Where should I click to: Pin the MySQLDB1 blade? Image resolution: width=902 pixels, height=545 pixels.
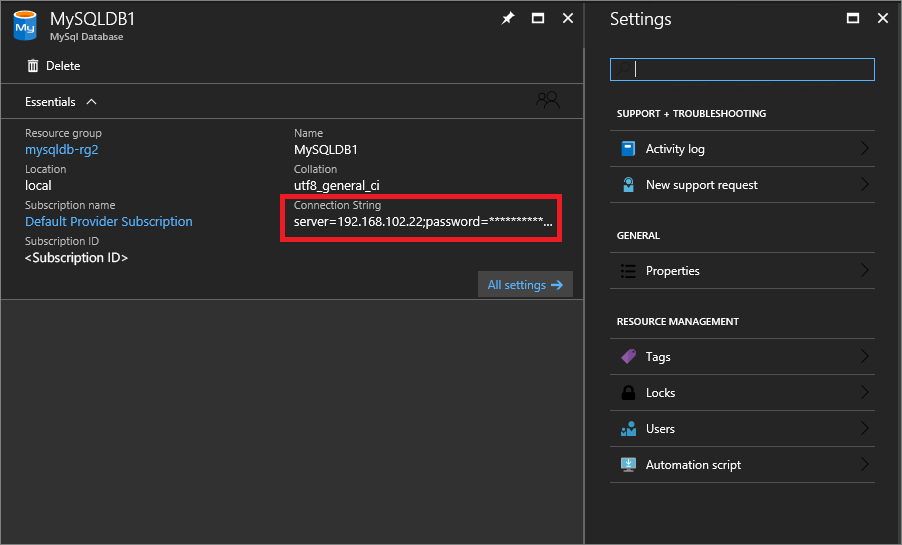pos(508,19)
